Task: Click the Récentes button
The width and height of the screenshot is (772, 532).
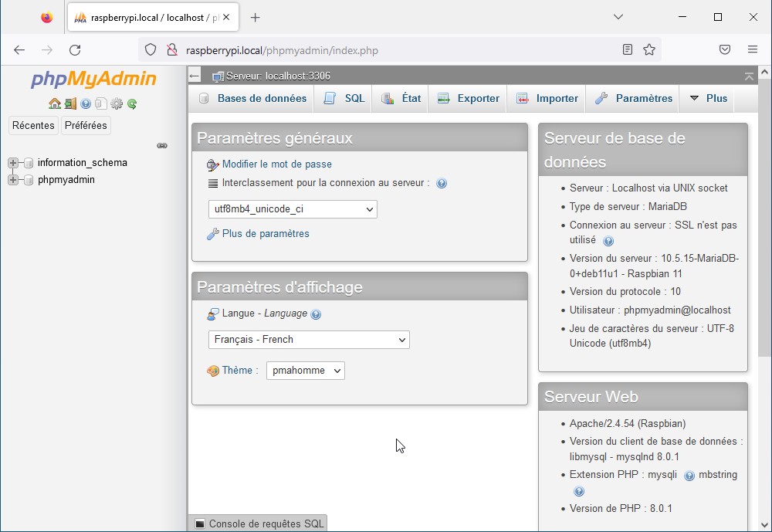Action: [33, 126]
